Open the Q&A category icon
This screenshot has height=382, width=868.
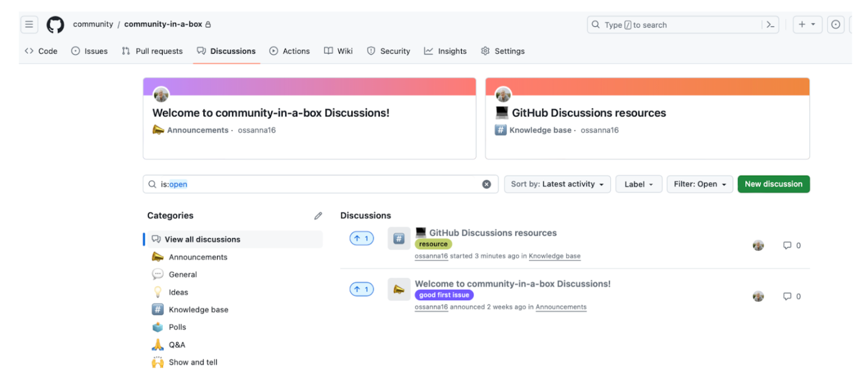pyautogui.click(x=157, y=345)
